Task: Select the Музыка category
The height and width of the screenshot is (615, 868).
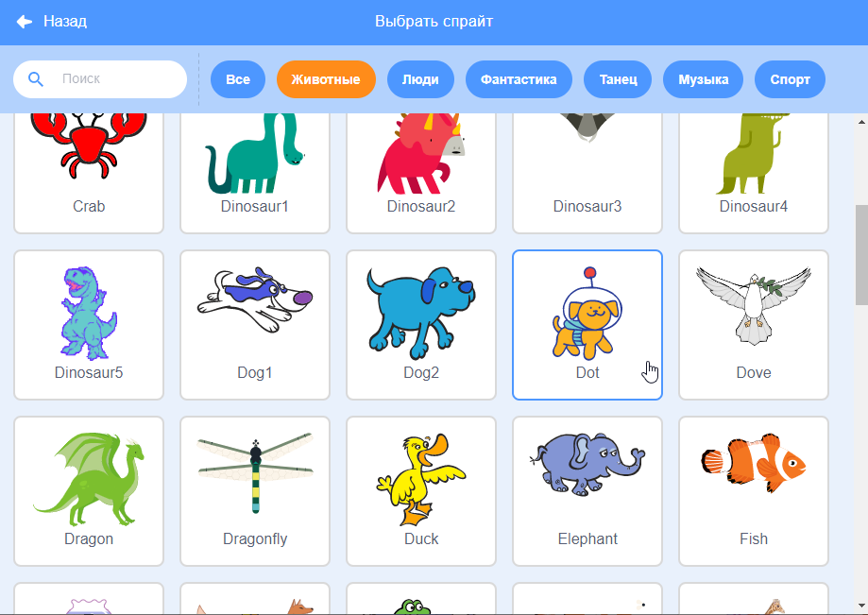Action: click(x=703, y=79)
